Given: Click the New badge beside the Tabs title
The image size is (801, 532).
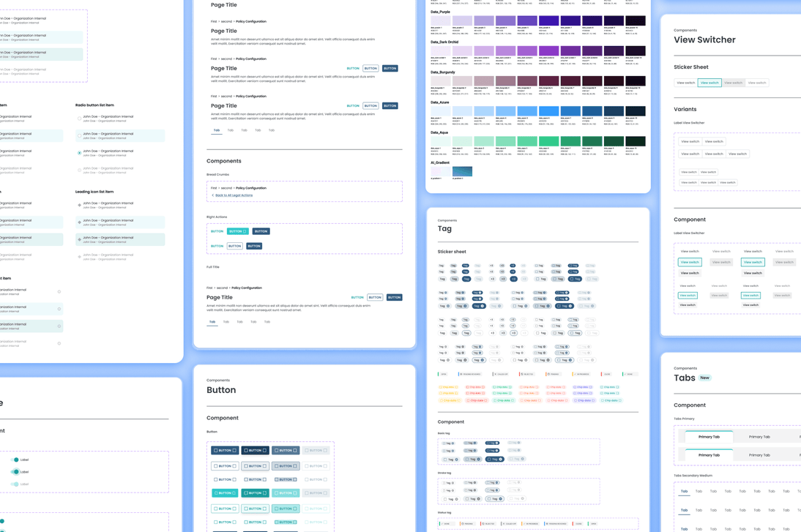Looking at the screenshot, I should click(705, 378).
